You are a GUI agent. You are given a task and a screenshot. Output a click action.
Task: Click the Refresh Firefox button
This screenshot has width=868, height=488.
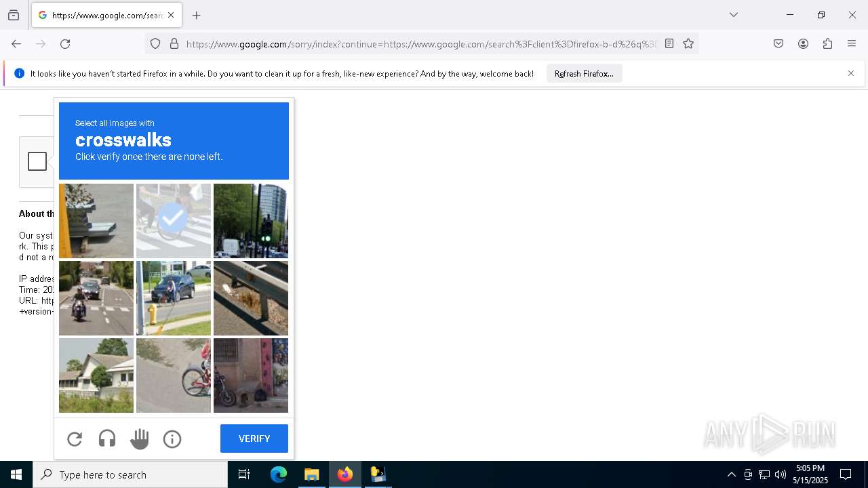[584, 73]
